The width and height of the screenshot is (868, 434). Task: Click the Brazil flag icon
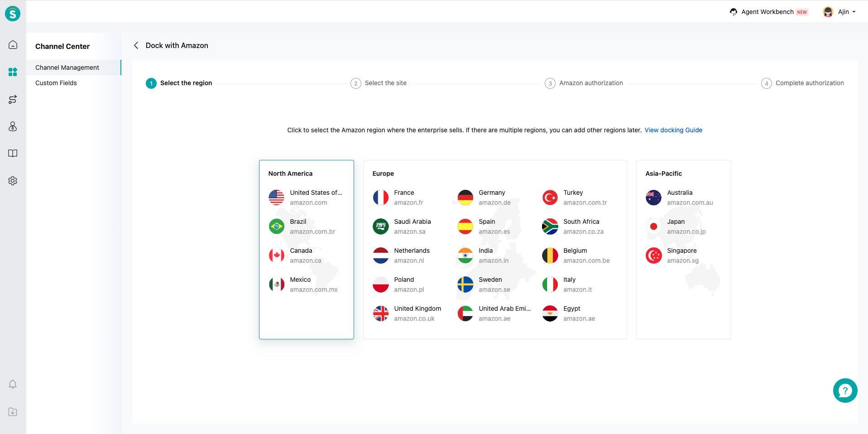point(277,227)
